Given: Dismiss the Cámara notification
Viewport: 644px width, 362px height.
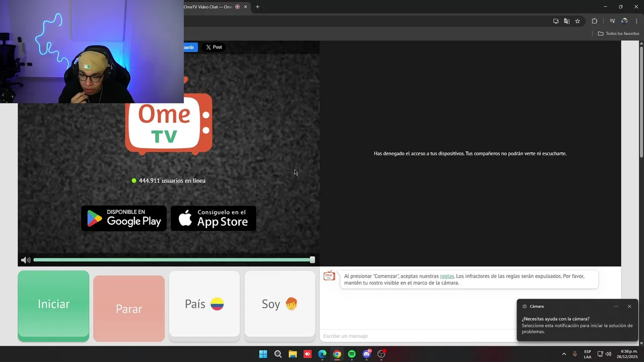Looking at the screenshot, I should [629, 306].
